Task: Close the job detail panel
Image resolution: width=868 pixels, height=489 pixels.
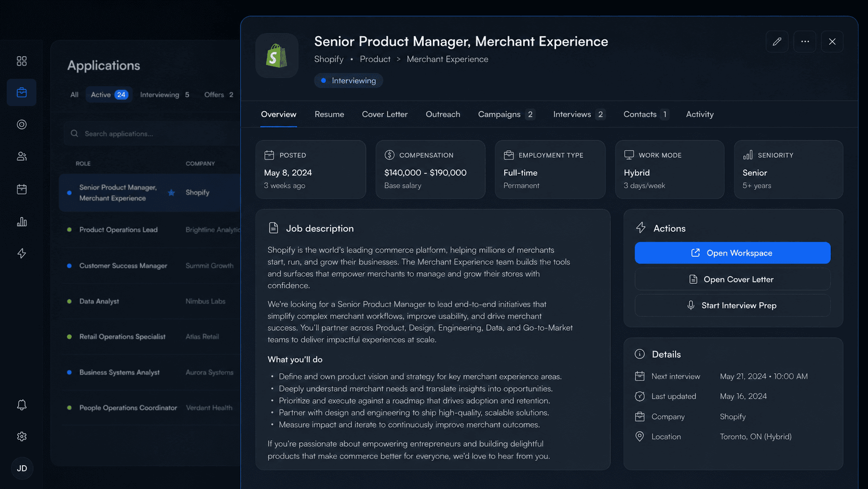Action: [x=832, y=42]
